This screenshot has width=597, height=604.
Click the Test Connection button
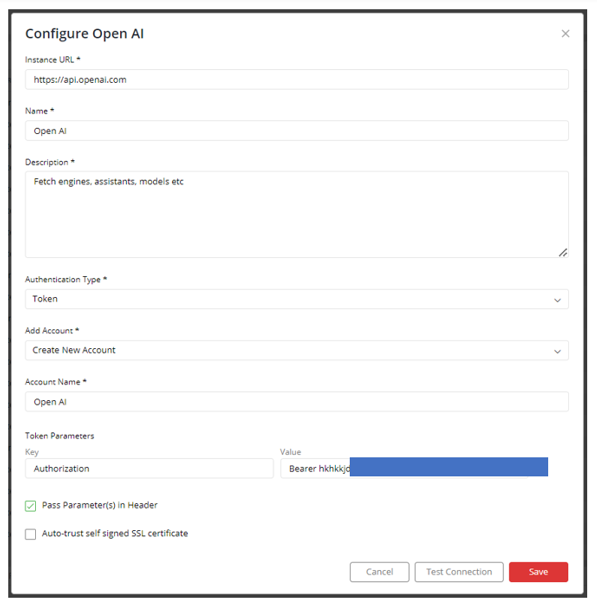459,572
